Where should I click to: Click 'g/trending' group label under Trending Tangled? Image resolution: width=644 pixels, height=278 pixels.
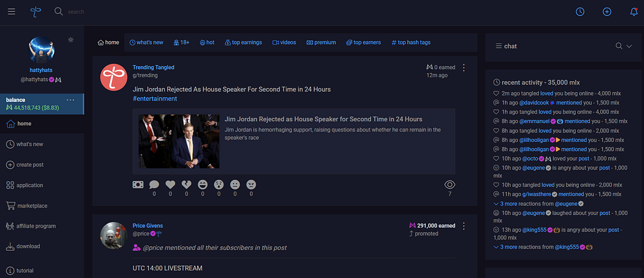click(x=145, y=75)
